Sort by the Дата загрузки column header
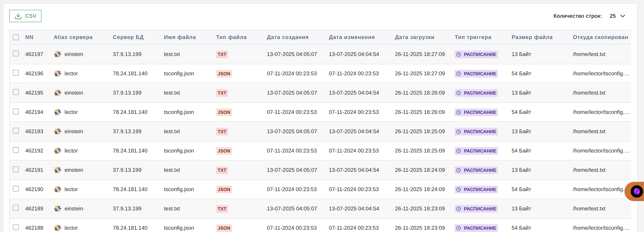644x232 pixels. [414, 37]
